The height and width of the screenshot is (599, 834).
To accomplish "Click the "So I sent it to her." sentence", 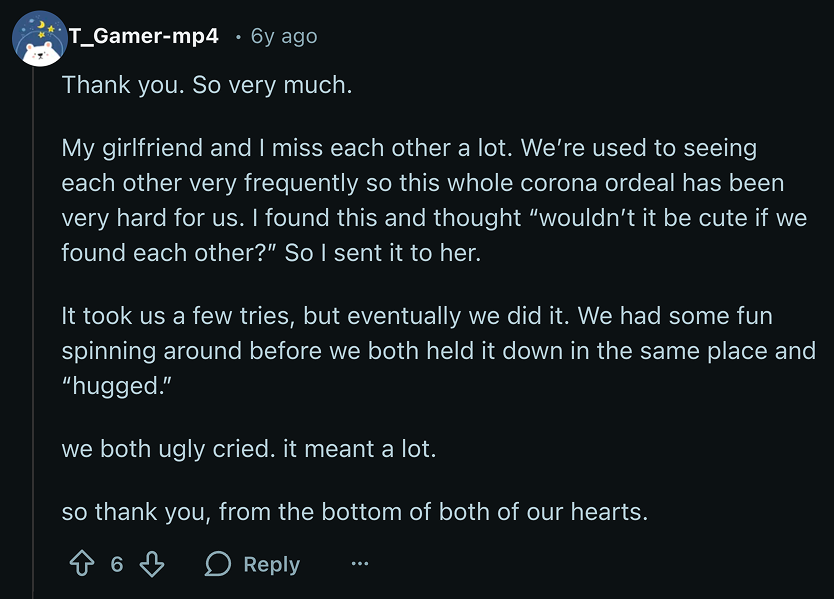I will click(383, 253).
